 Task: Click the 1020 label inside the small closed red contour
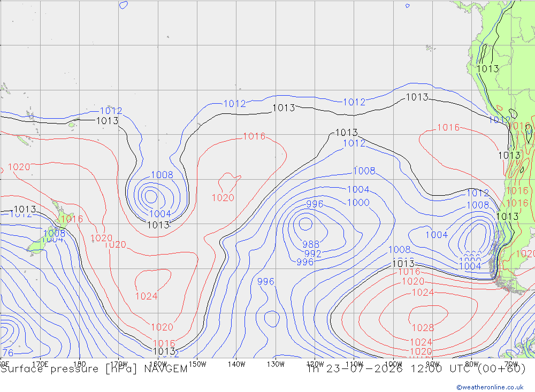click(x=223, y=198)
